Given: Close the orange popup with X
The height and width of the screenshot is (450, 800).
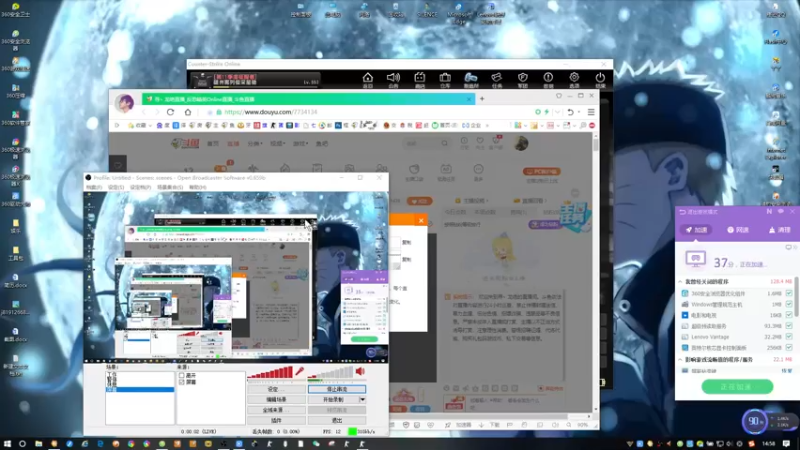Looking at the screenshot, I should pyautogui.click(x=421, y=220).
